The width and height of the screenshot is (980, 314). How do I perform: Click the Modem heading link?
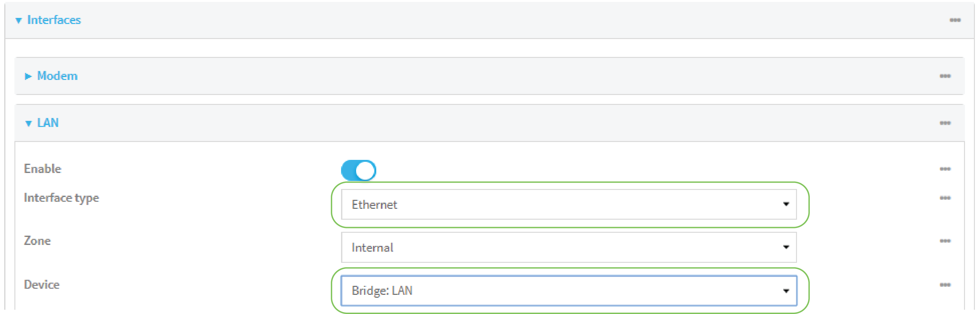click(58, 76)
